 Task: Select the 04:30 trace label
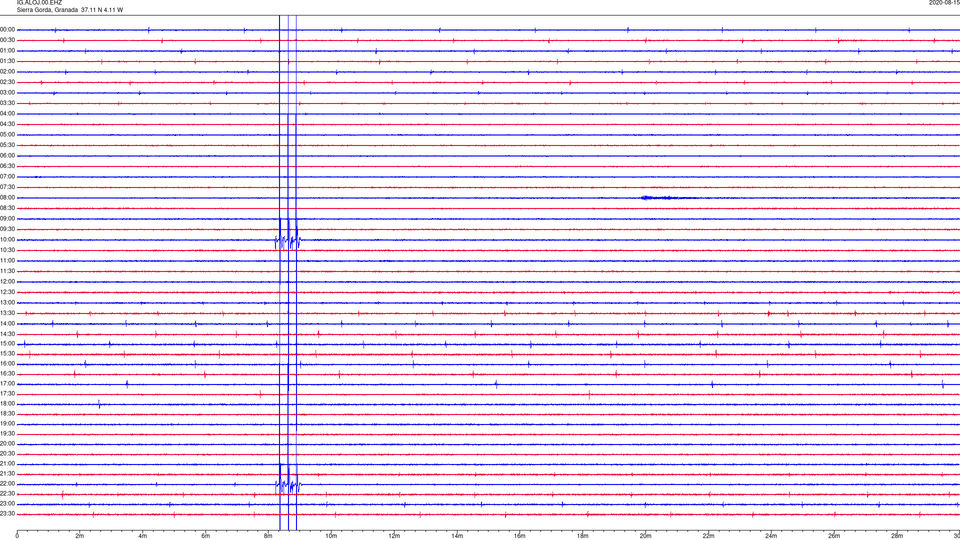[x=7, y=124]
